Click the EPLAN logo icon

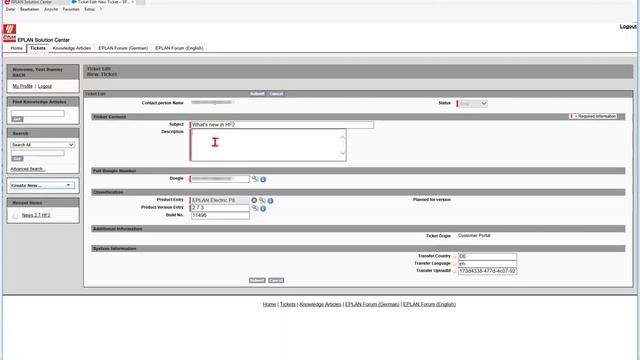(x=9, y=33)
